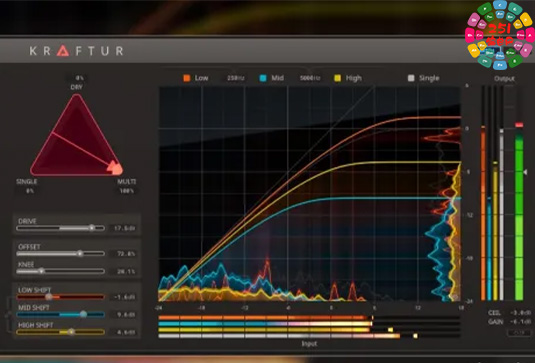Click the CEIL value -3.0 dB
535x363 pixels.
coord(520,313)
